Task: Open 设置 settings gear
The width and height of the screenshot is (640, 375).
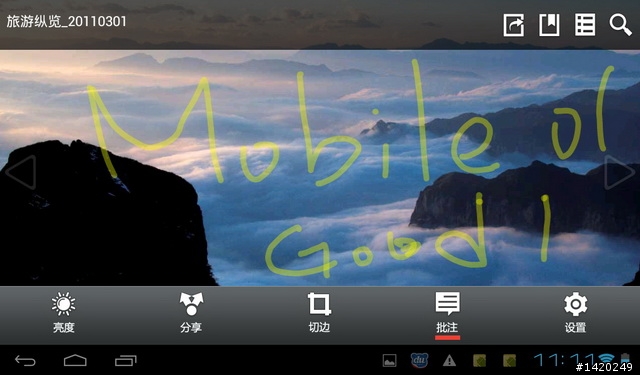Action: (576, 312)
